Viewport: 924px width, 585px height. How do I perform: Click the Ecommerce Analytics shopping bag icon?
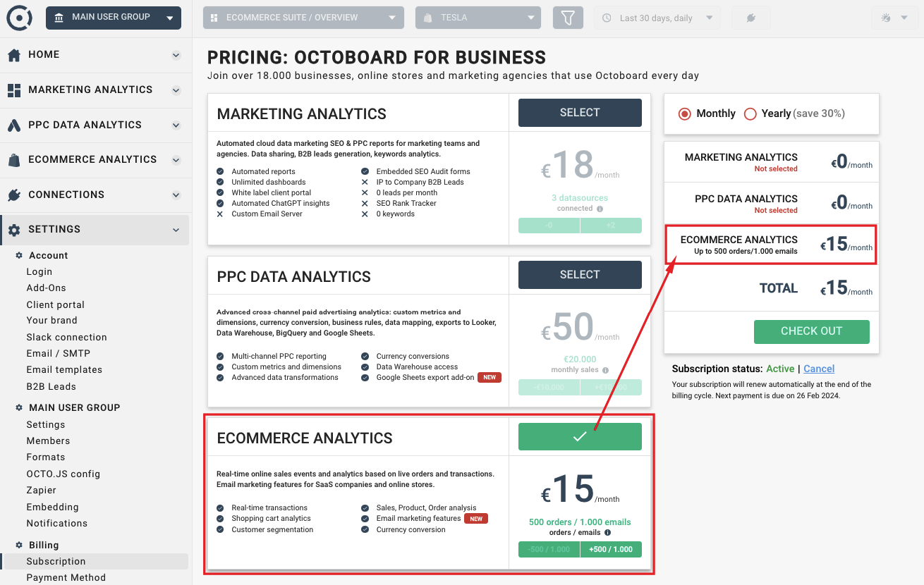pyautogui.click(x=13, y=160)
